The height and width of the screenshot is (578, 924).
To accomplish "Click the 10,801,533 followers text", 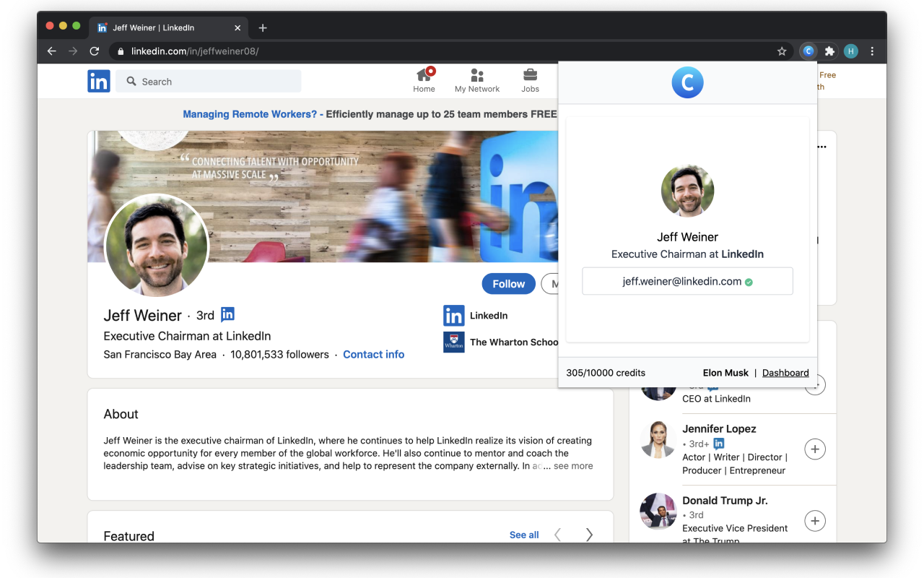I will 279,354.
